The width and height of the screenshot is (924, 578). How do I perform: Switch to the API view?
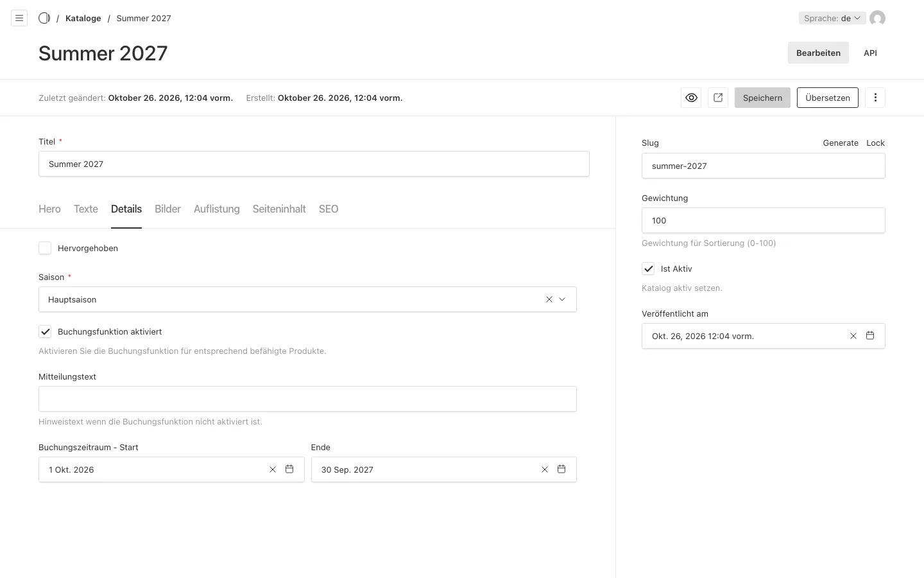[870, 53]
